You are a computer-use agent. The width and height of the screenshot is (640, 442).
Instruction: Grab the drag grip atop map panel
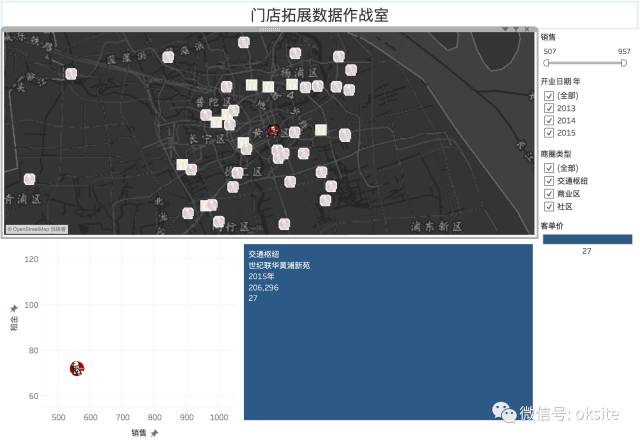click(x=270, y=29)
